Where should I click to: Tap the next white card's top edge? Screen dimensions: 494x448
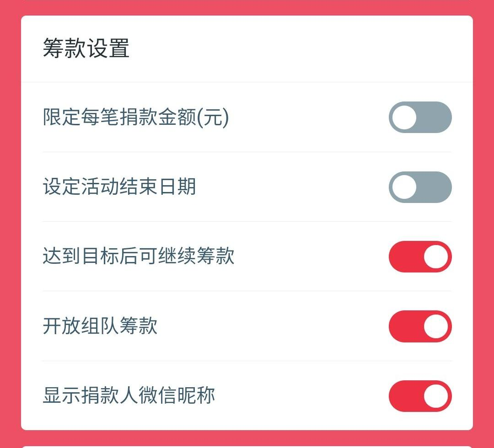pos(247,446)
